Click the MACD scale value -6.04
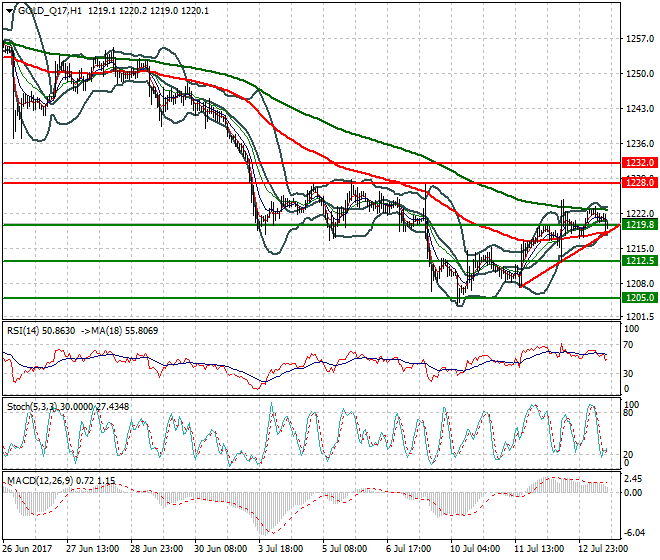This screenshot has width=660, height=560. pyautogui.click(x=634, y=533)
